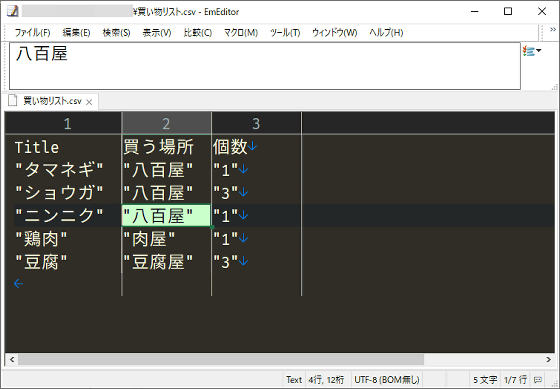Click the EmEditor application icon in title bar

click(x=13, y=11)
